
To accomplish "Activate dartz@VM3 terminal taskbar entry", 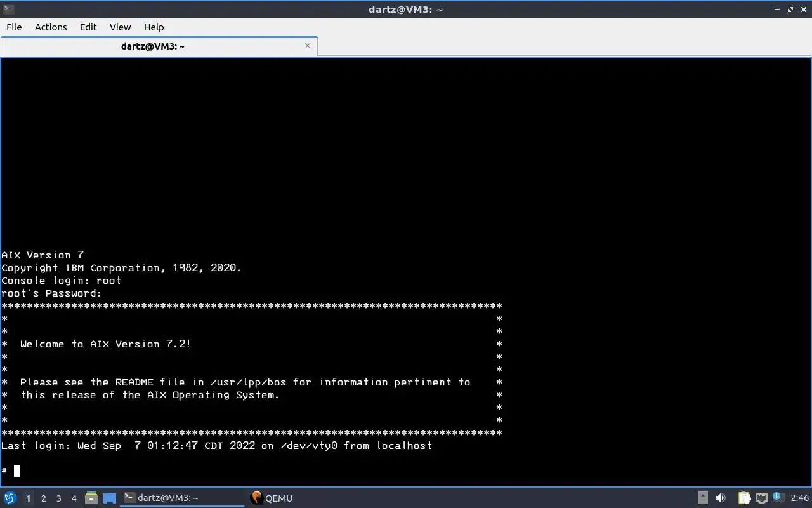I will point(183,498).
